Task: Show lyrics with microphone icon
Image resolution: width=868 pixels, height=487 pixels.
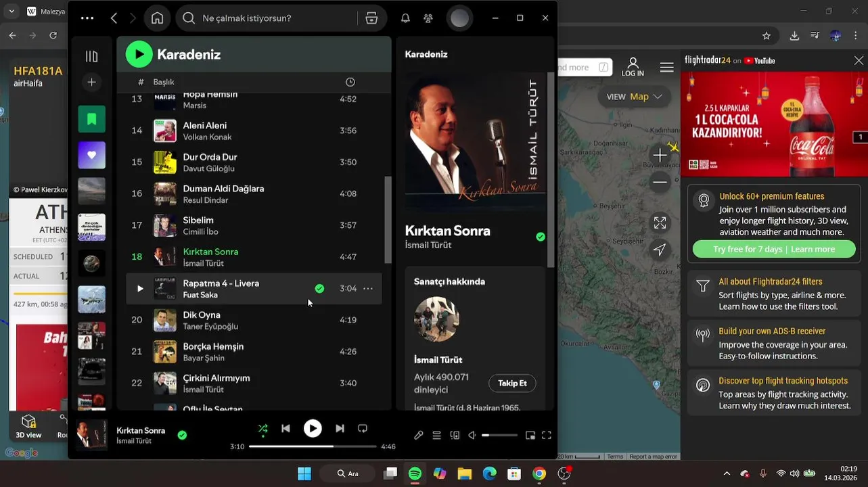Action: tap(419, 436)
